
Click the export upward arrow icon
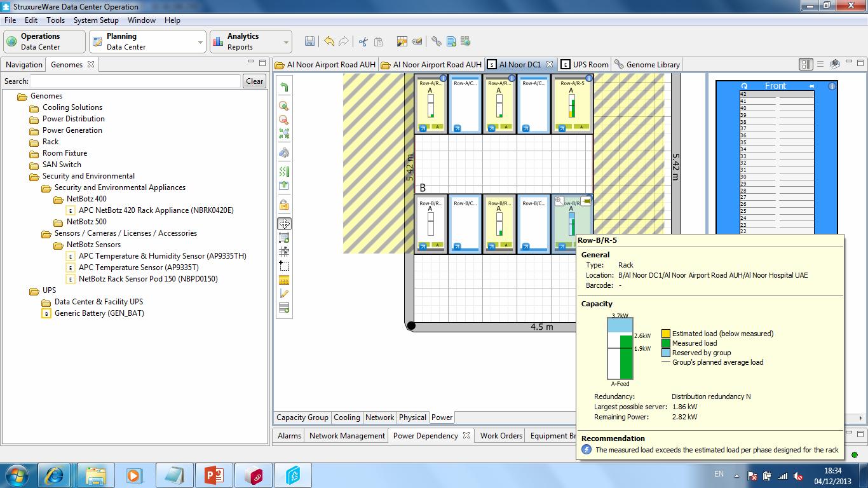pyautogui.click(x=284, y=186)
